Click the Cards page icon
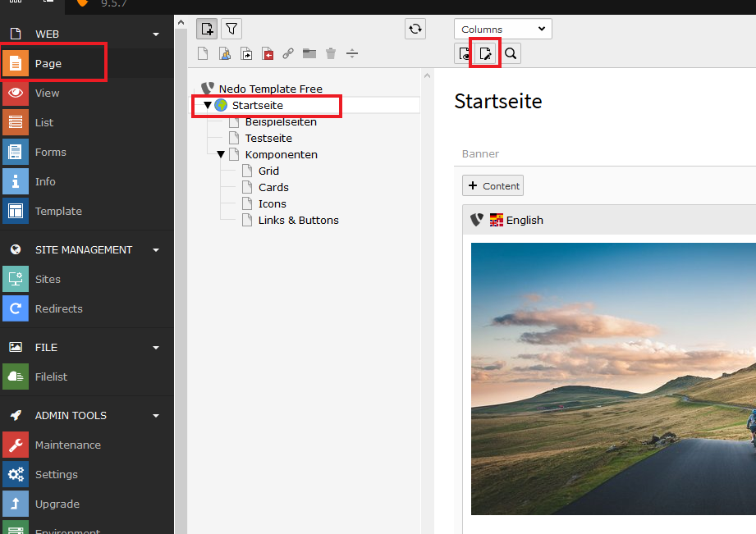756x534 pixels. click(247, 187)
